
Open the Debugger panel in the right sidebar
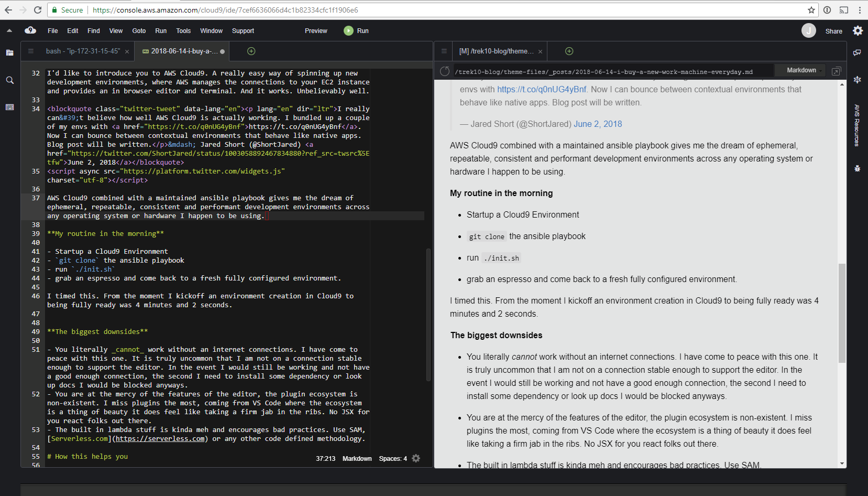(x=857, y=168)
